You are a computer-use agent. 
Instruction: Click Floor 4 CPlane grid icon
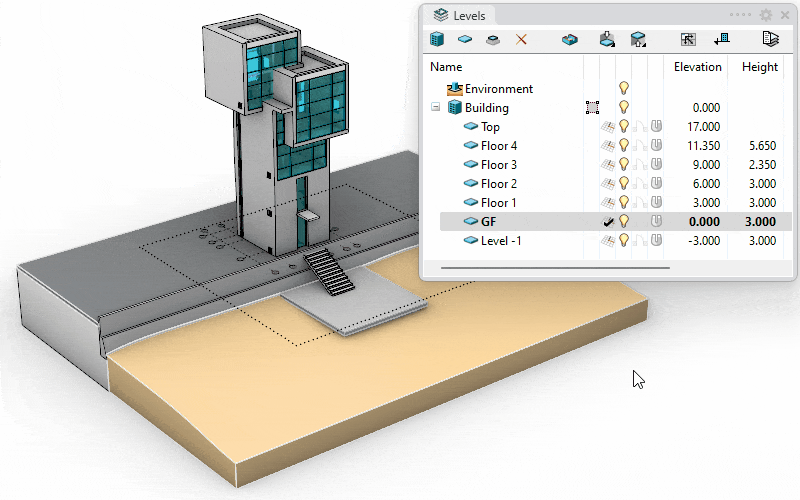click(x=608, y=146)
